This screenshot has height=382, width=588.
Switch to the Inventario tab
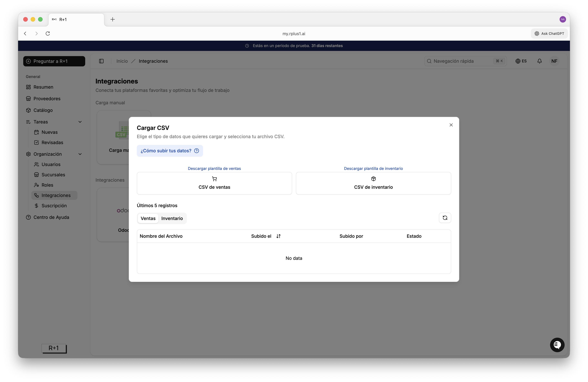point(172,218)
